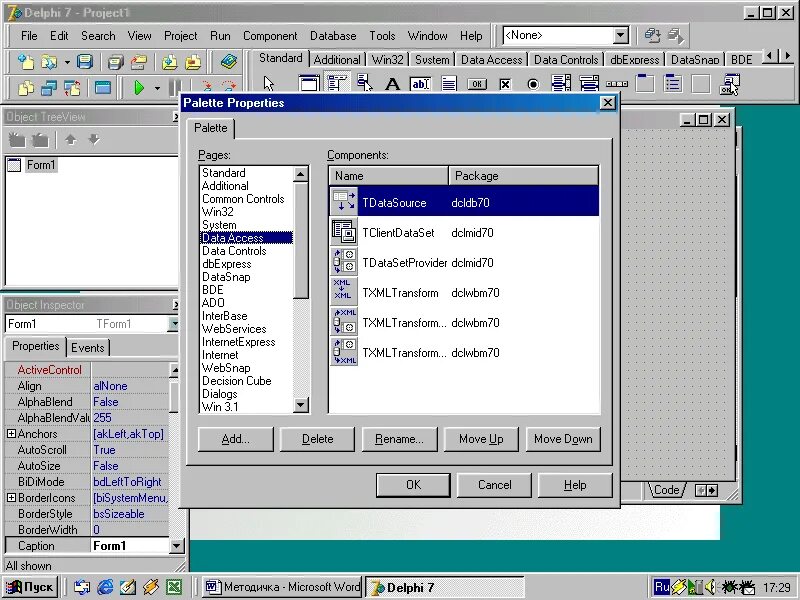Screen dimensions: 800x600
Task: Click the View Unit toolbar icon
Action: click(x=26, y=88)
